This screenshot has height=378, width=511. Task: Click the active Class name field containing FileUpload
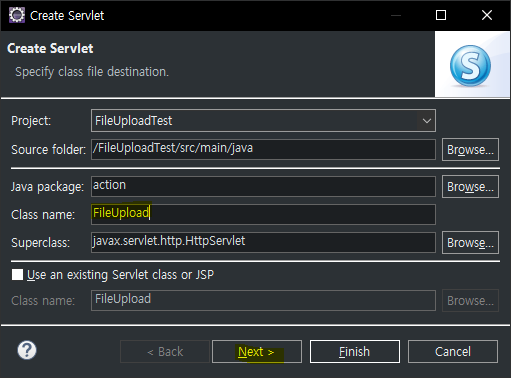coord(263,214)
